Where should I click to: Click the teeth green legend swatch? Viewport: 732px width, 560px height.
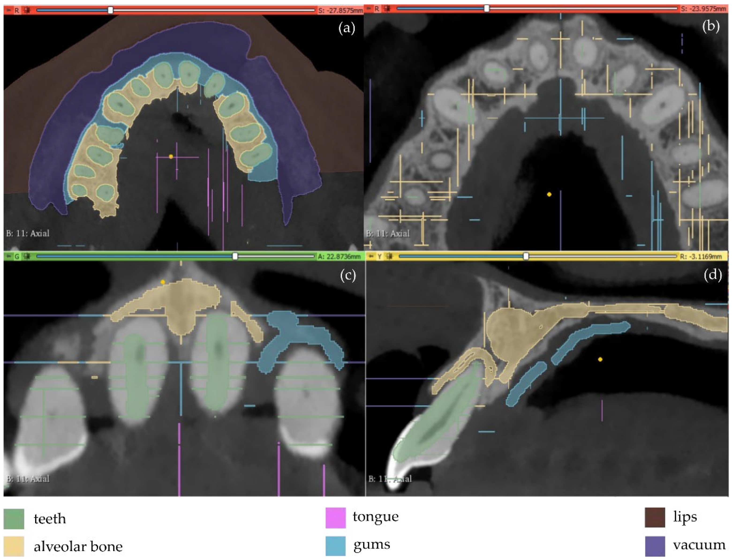pos(14,519)
